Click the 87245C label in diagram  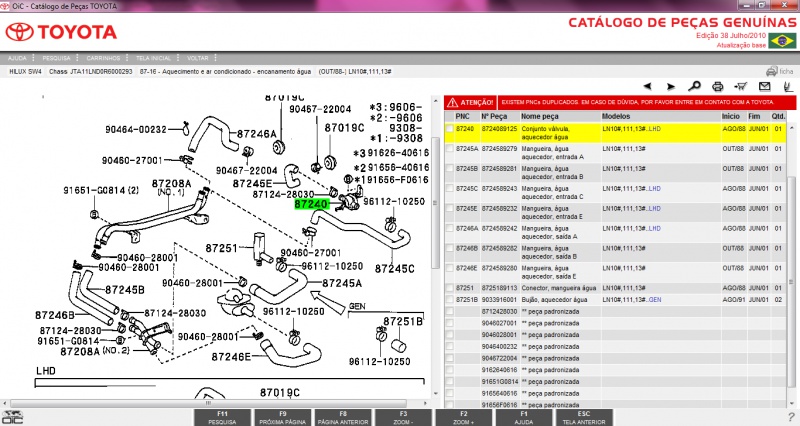(x=394, y=268)
